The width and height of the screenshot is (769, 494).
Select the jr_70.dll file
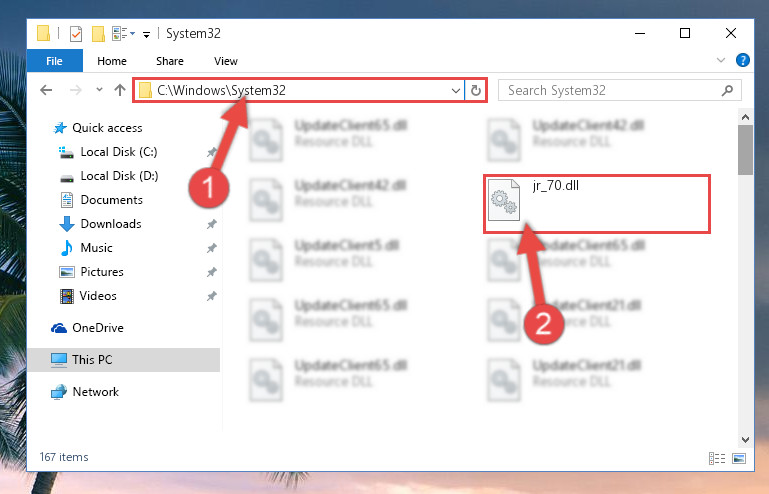tap(597, 204)
